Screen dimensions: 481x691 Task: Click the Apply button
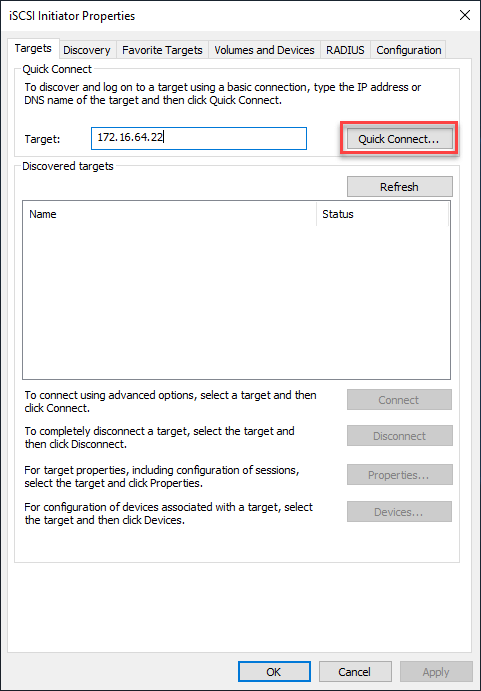pos(436,672)
